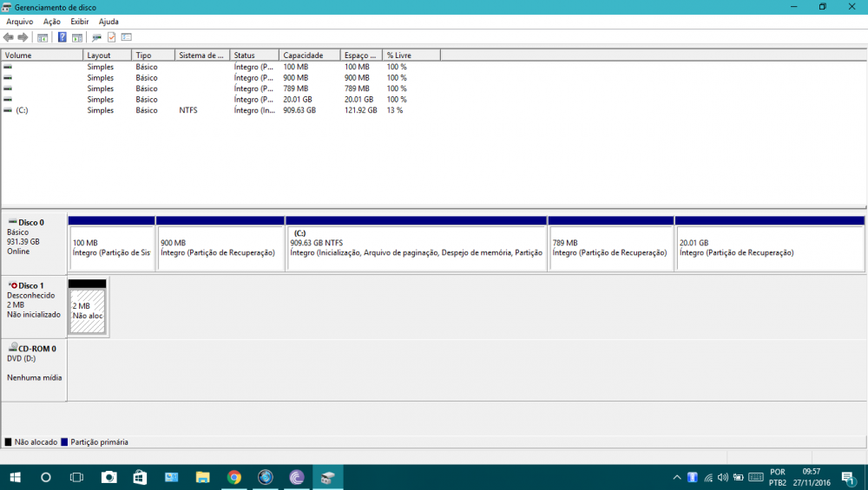
Task: Open Google Chrome from the taskbar
Action: pos(233,477)
